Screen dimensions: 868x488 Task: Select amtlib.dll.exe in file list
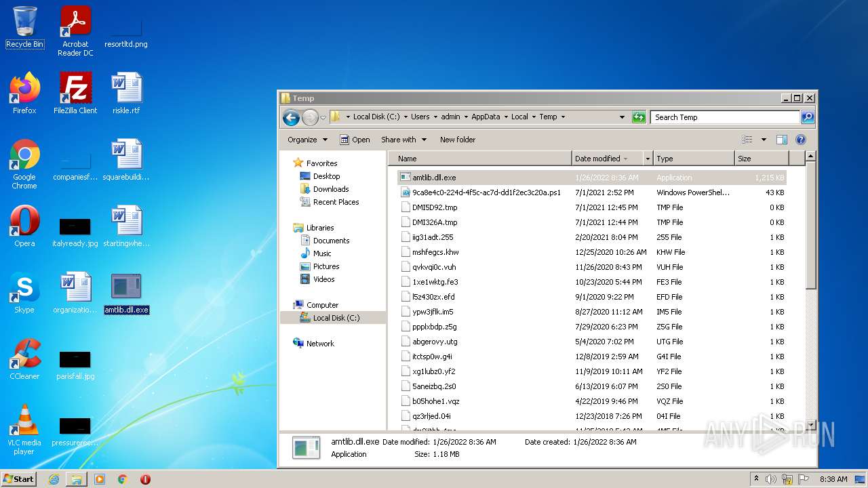click(592, 178)
